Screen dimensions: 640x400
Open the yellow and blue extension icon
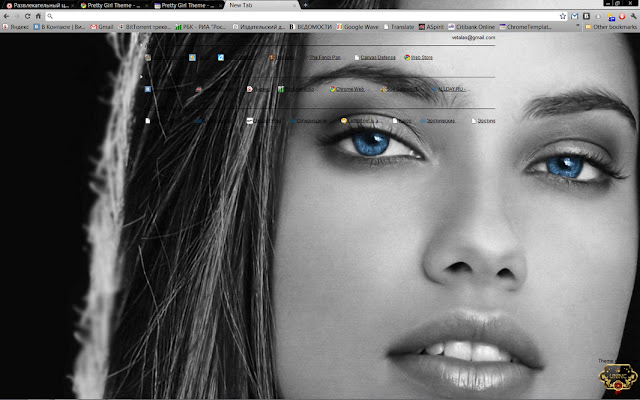click(x=611, y=17)
